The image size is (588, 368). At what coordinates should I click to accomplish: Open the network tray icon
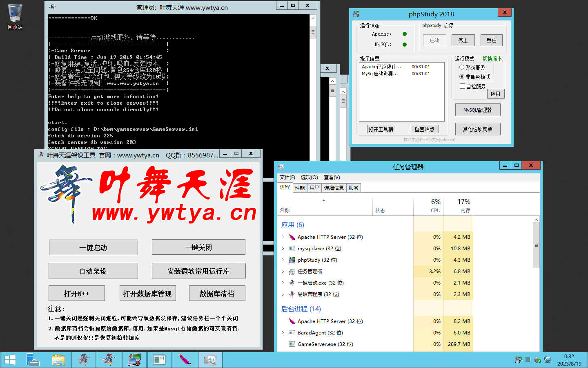coord(548,360)
